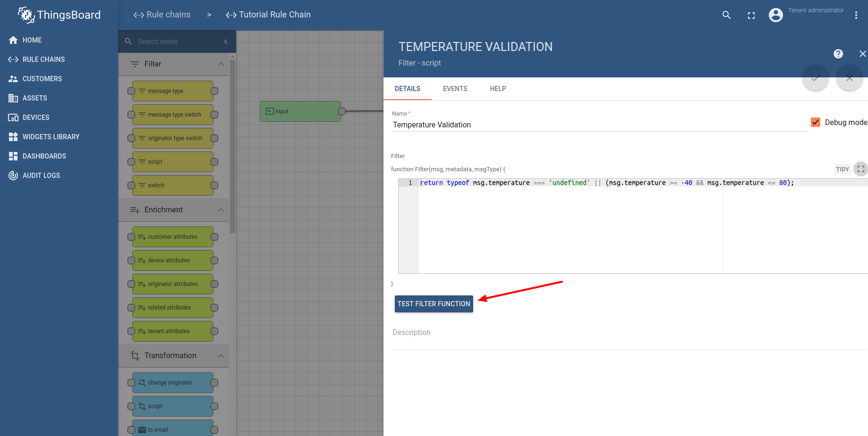Click the Tutorial Rule Chain breadcrumb

[x=268, y=15]
